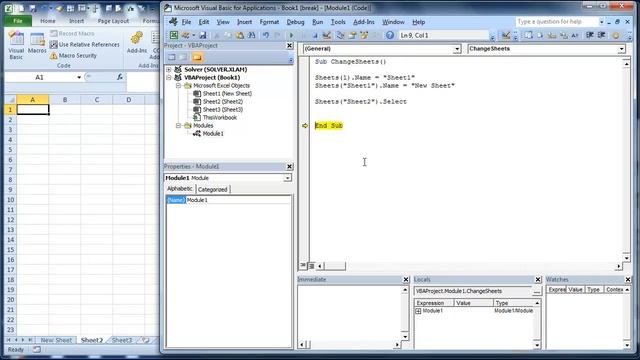Click the green Run Sub play icon
640x360 pixels.
pos(291,36)
